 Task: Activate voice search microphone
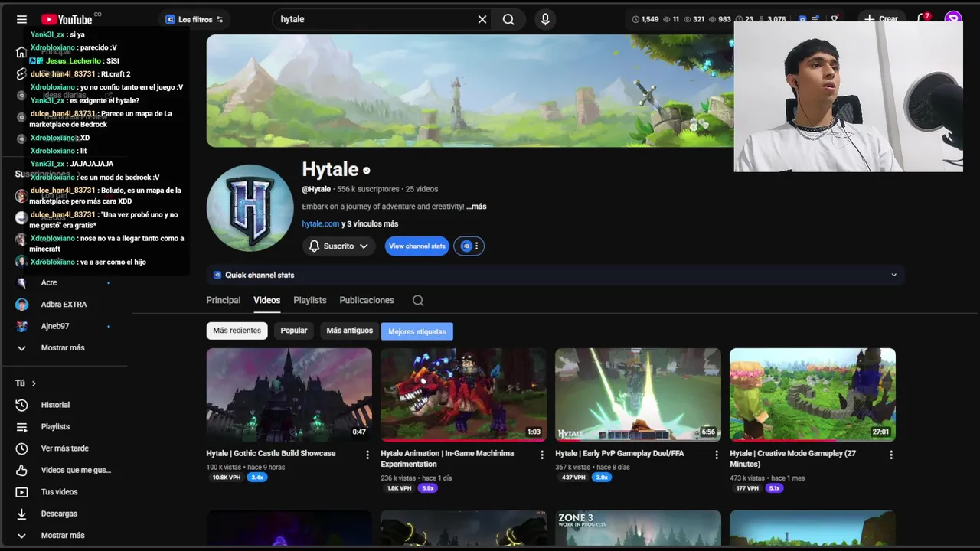pyautogui.click(x=545, y=19)
